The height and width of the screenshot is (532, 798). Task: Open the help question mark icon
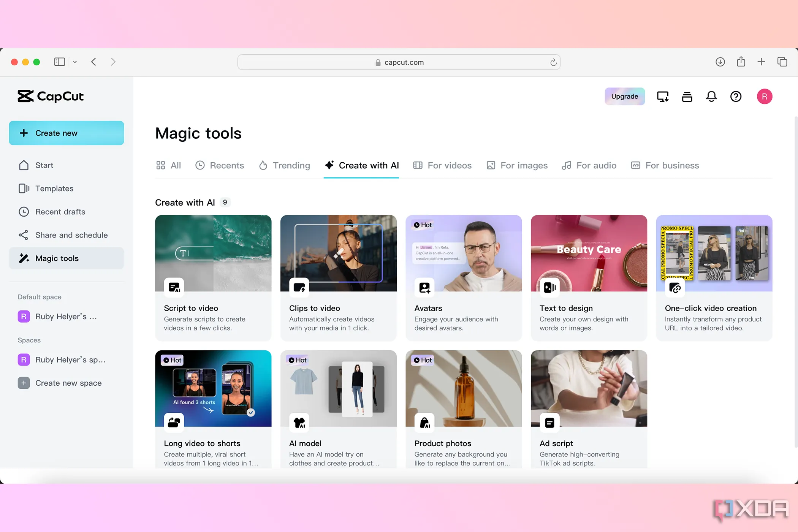tap(736, 96)
